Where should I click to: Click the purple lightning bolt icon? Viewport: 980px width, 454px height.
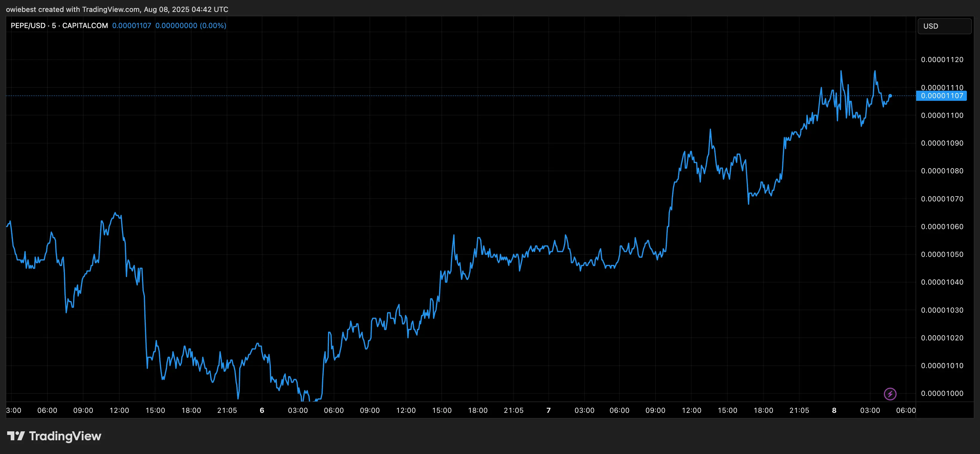(x=890, y=393)
